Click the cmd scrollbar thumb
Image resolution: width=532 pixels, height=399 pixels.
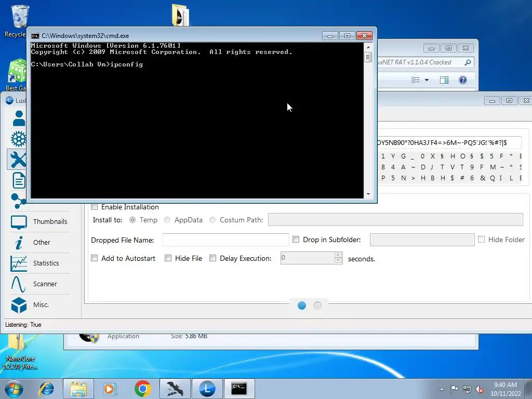point(368,57)
